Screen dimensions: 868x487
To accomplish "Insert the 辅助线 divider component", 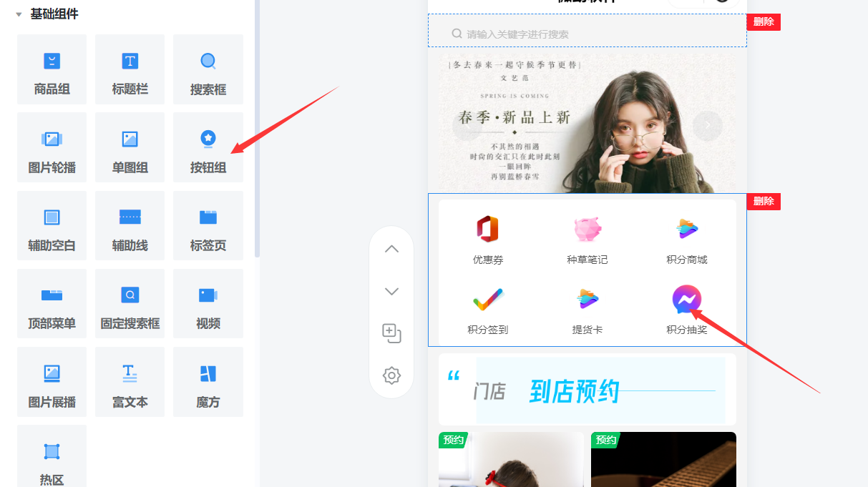I will coord(130,226).
